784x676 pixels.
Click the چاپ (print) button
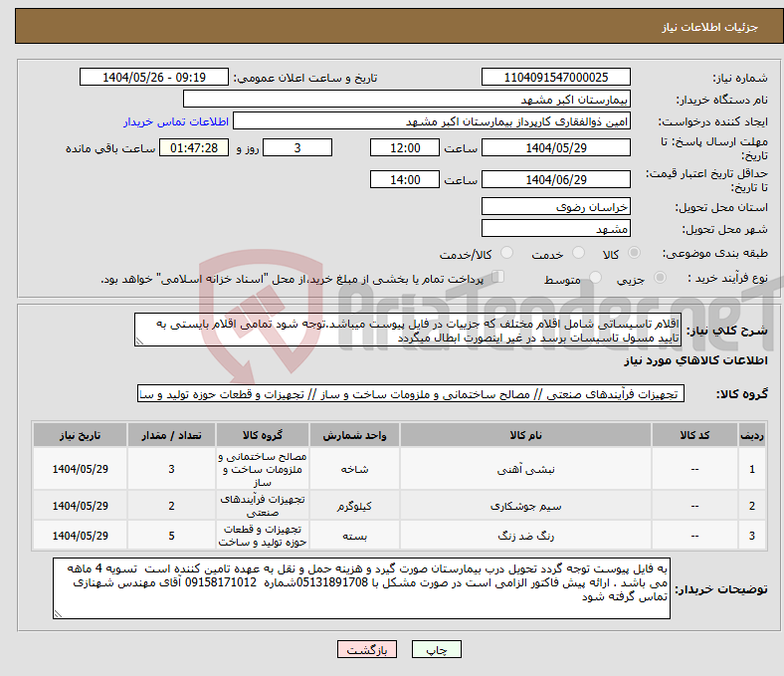[436, 649]
